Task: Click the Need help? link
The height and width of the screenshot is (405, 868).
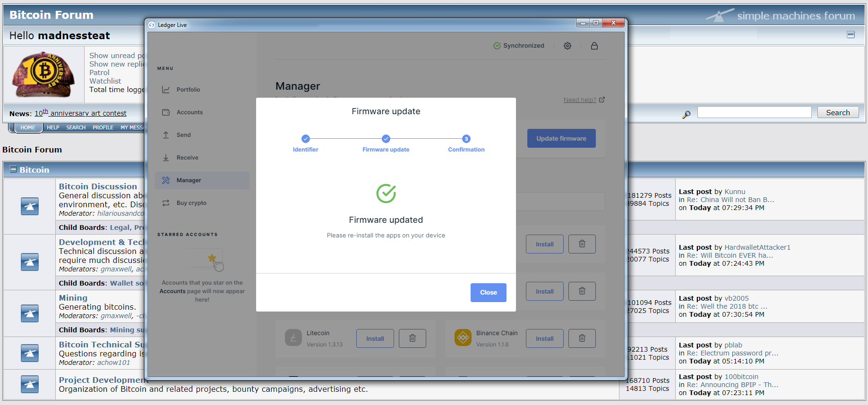Action: (584, 100)
